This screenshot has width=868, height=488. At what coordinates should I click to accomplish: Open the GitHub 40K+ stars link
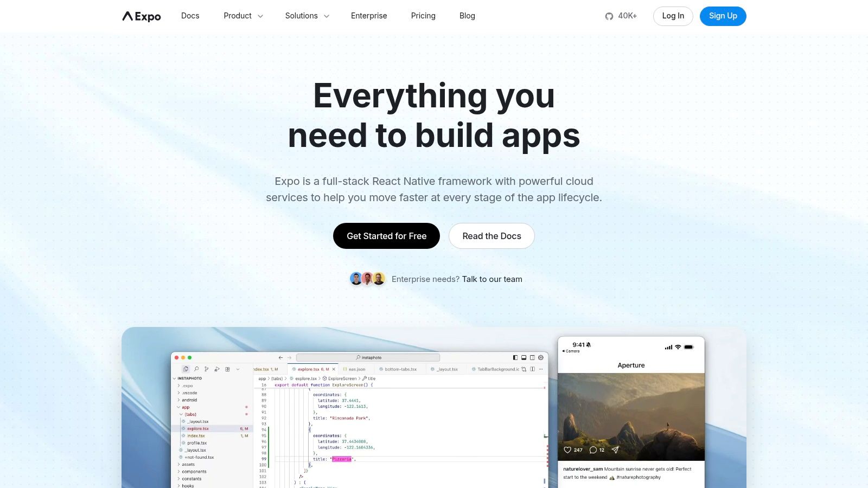621,16
